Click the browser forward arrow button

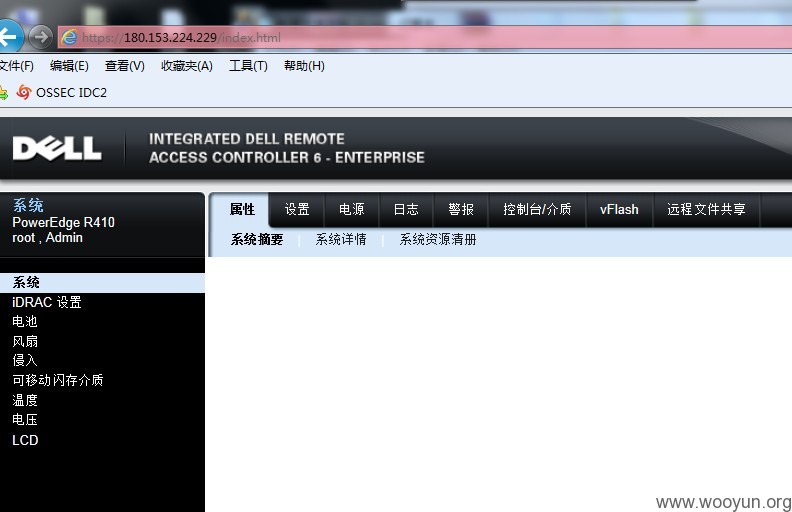click(40, 37)
